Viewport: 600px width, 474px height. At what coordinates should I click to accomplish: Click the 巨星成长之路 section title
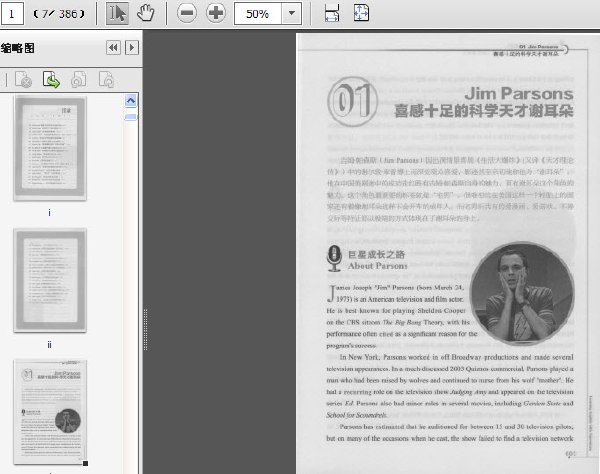[376, 254]
